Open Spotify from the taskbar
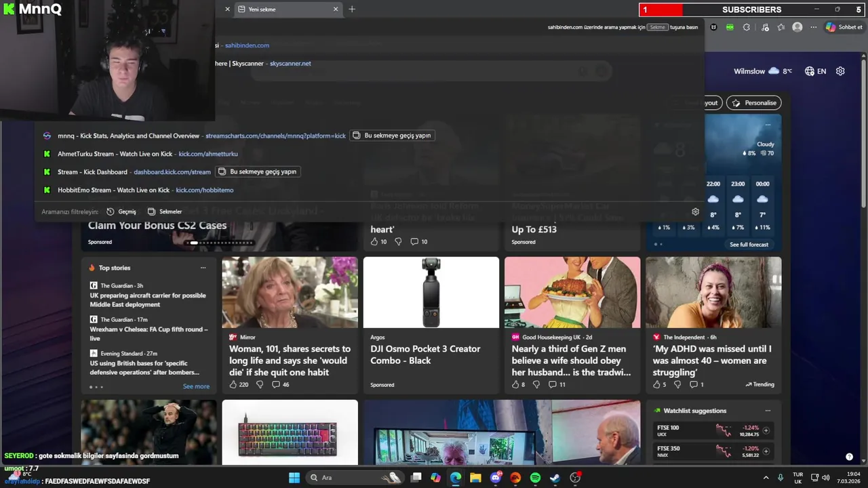Image resolution: width=868 pixels, height=488 pixels. [535, 478]
